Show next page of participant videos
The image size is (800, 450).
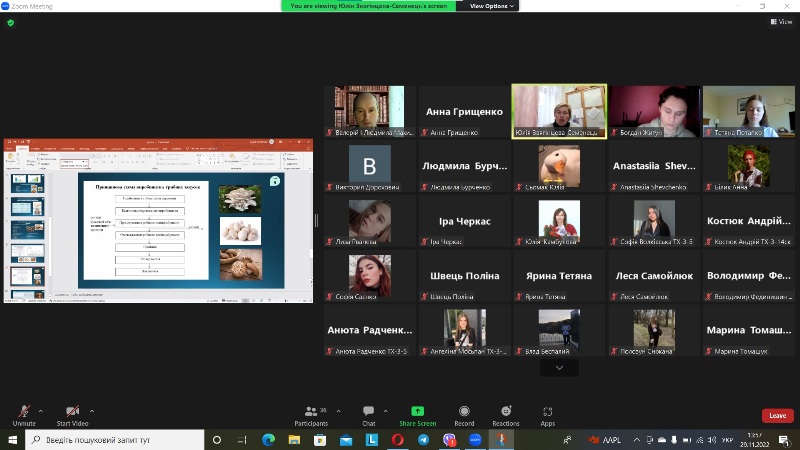pos(559,368)
